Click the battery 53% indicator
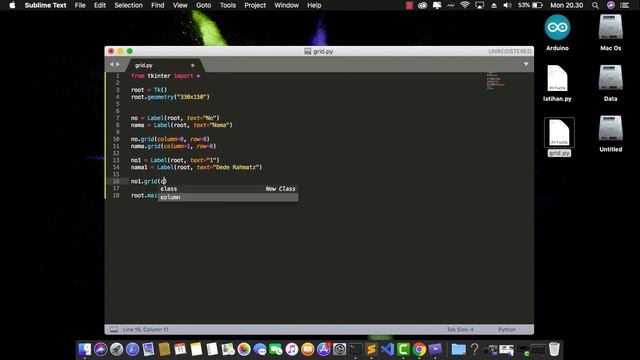This screenshot has height=360, width=640. [x=530, y=5]
